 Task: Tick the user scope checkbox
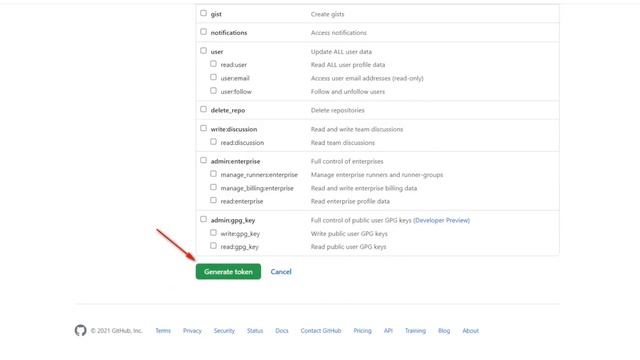pyautogui.click(x=203, y=51)
